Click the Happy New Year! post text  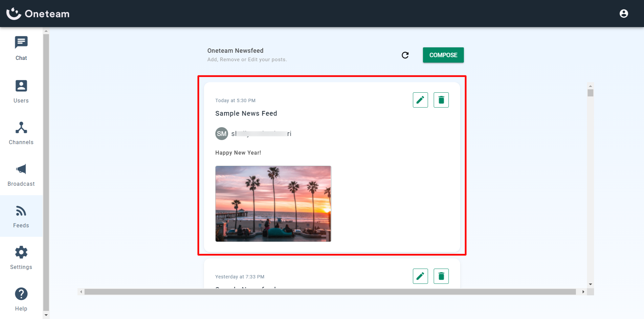click(x=238, y=153)
